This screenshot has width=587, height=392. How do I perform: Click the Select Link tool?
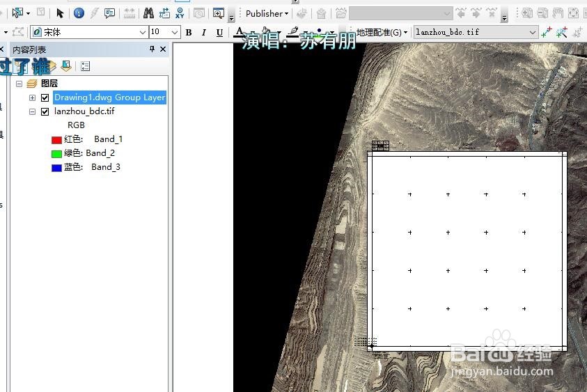(577, 32)
